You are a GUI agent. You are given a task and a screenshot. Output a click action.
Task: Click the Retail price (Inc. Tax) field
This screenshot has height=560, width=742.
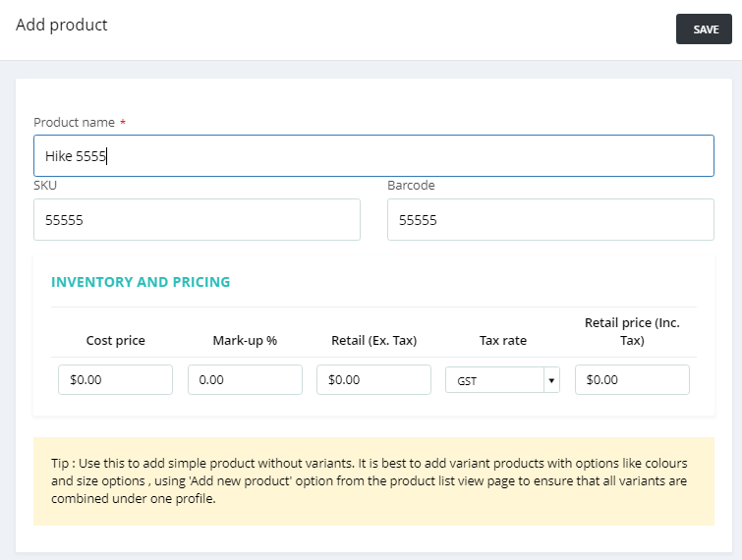click(632, 379)
